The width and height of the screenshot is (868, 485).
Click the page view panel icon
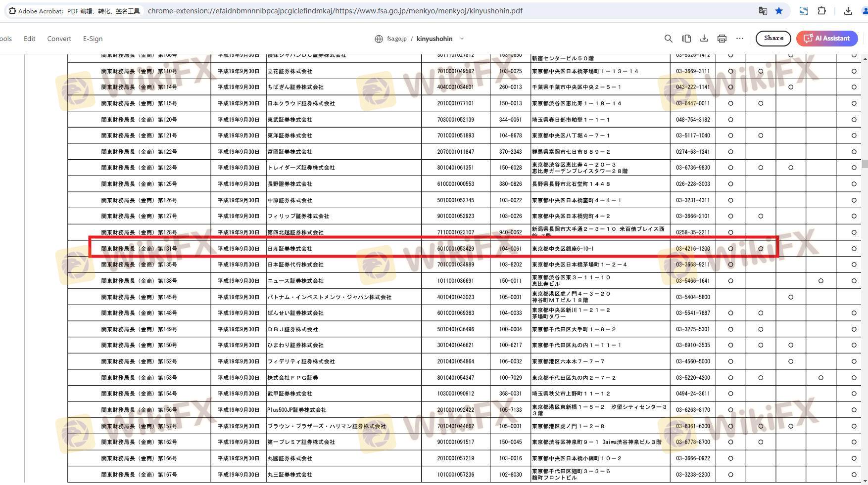[686, 39]
